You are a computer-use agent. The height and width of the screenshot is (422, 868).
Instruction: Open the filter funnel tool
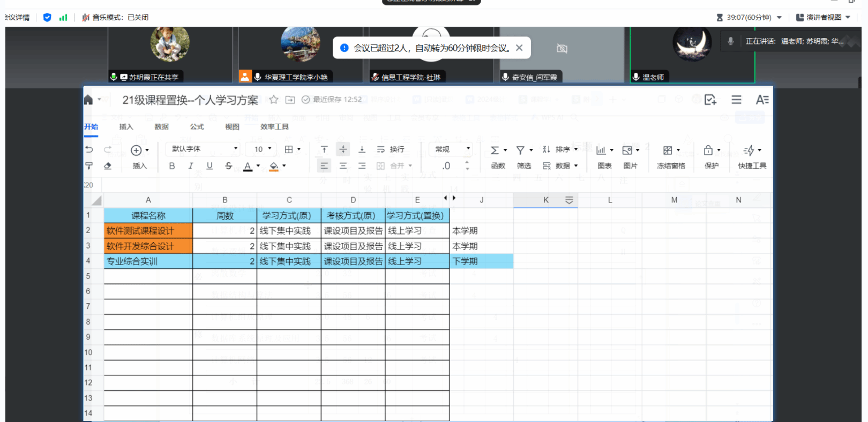pos(520,150)
